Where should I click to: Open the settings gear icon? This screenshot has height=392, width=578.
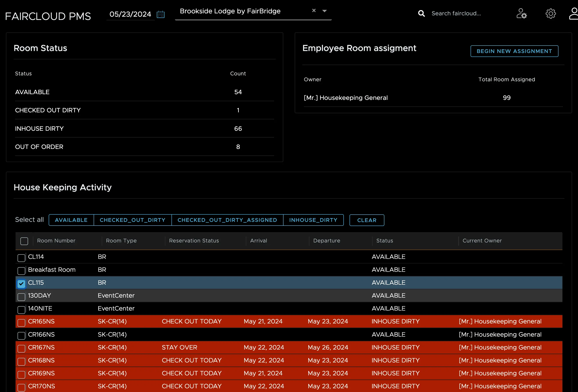tap(550, 13)
